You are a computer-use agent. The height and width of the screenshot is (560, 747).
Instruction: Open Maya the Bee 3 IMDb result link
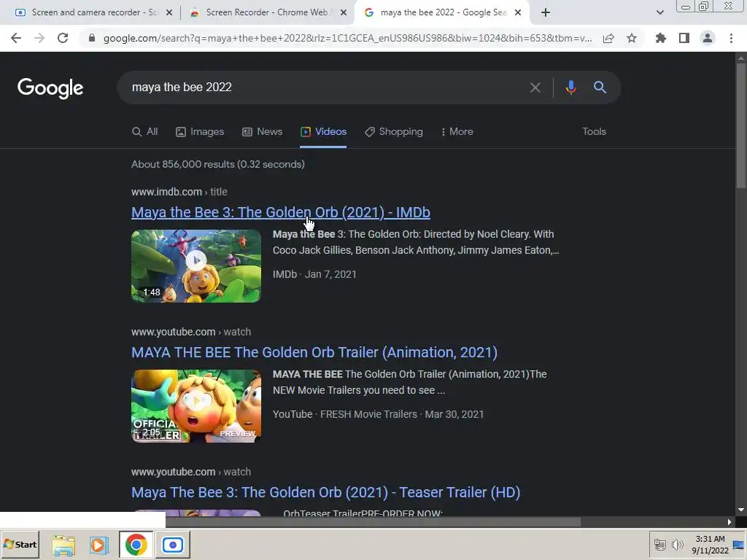(281, 212)
